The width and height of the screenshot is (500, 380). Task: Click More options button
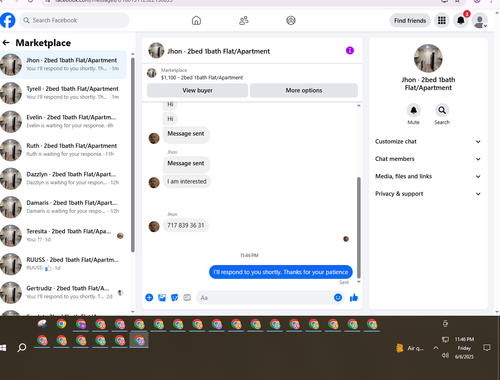click(304, 90)
